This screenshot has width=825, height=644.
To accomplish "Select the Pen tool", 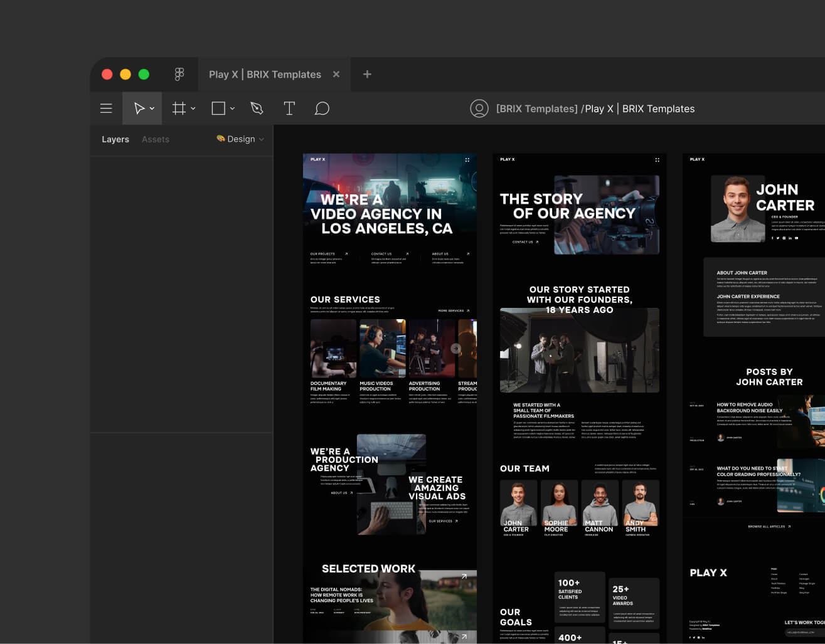I will click(257, 108).
